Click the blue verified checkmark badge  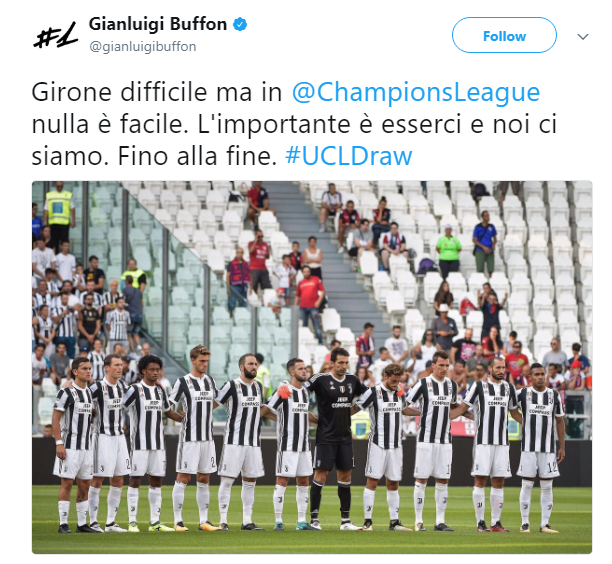coord(240,24)
